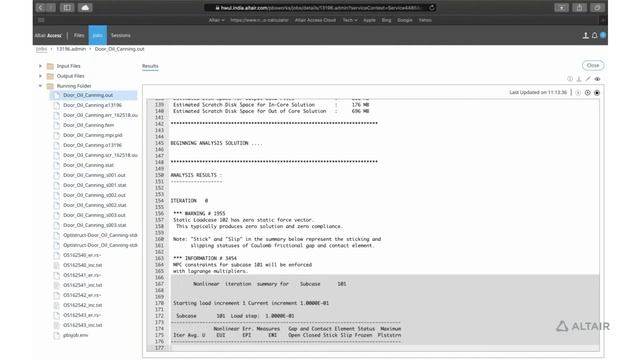
Task: Open the Altair bookmarks dropdown
Action: point(216,20)
